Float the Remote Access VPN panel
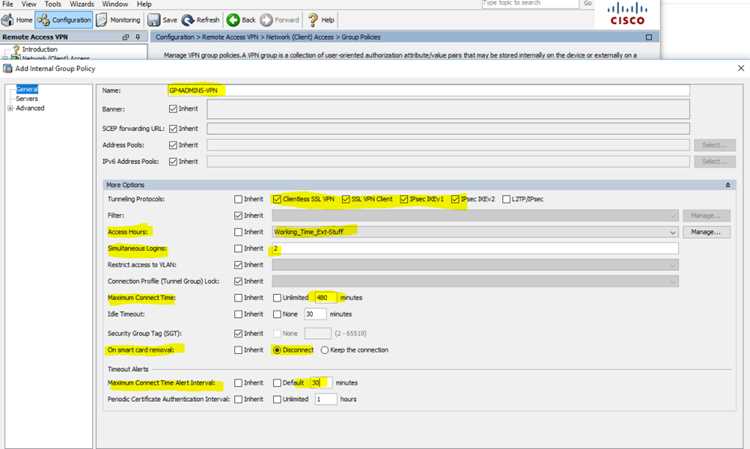The width and height of the screenshot is (750, 449). 126,37
